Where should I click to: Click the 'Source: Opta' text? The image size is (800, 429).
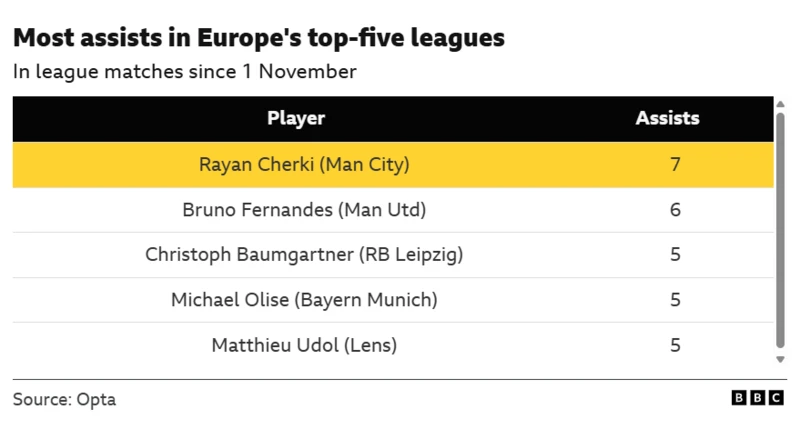(64, 399)
